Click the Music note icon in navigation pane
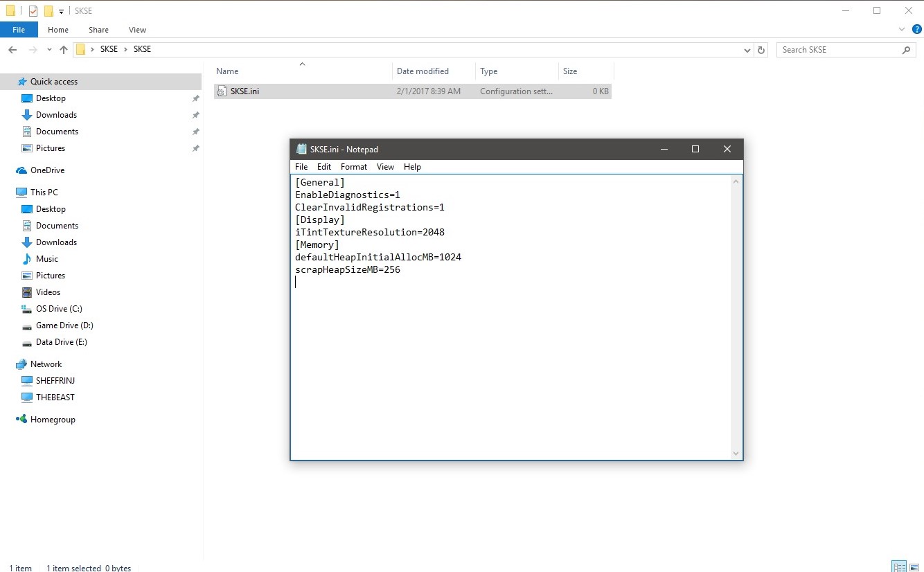The width and height of the screenshot is (924, 572). [27, 259]
